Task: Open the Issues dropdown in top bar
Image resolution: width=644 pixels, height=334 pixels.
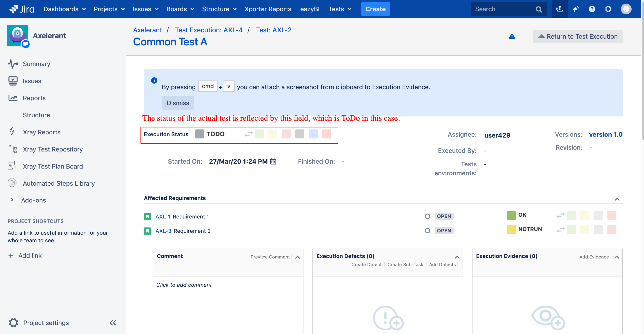Action: [145, 9]
